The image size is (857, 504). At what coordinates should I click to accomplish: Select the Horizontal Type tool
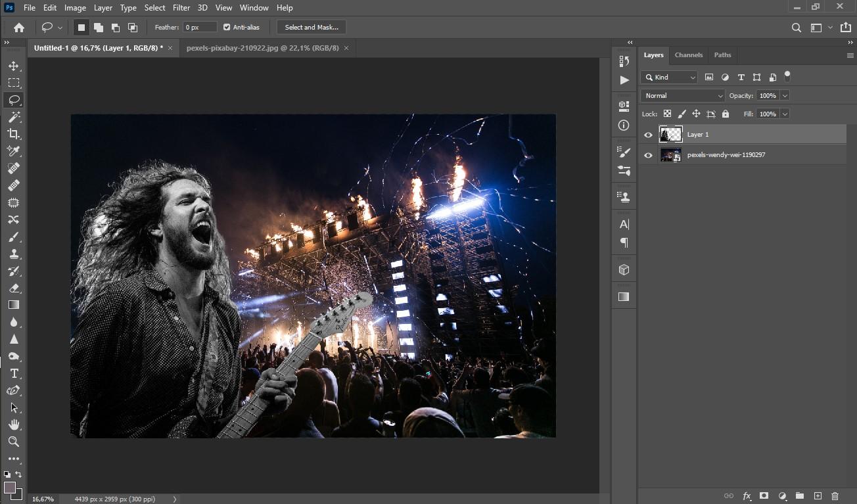tap(13, 373)
